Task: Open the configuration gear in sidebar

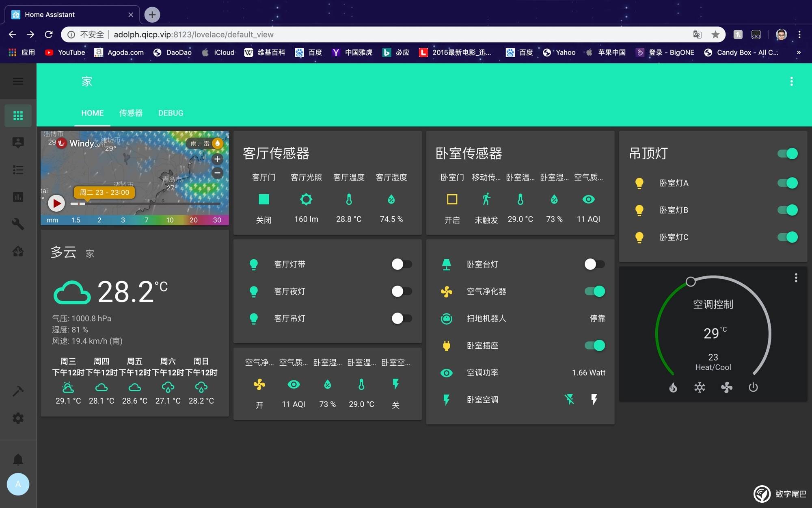Action: [18, 418]
